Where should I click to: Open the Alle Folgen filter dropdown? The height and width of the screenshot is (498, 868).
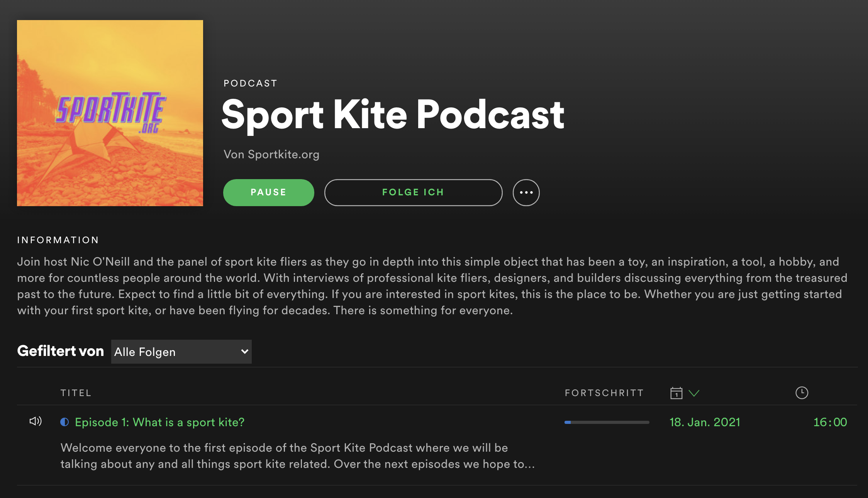pyautogui.click(x=181, y=352)
